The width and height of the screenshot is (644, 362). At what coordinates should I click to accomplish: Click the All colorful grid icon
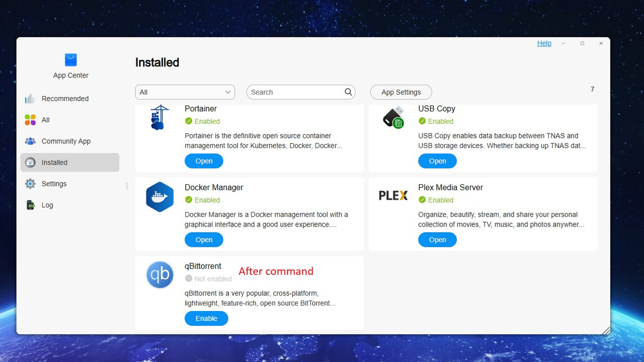[30, 120]
